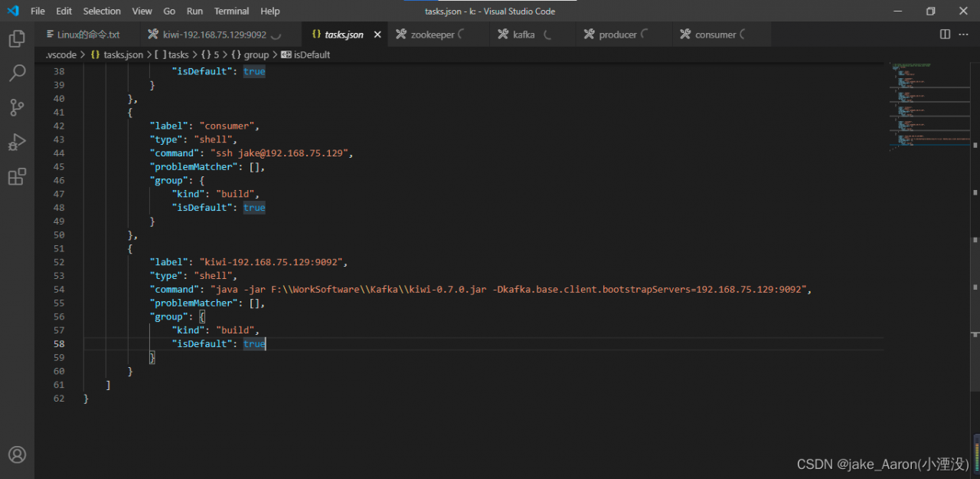This screenshot has width=980, height=479.
Task: Open the Extensions view
Action: (x=17, y=177)
